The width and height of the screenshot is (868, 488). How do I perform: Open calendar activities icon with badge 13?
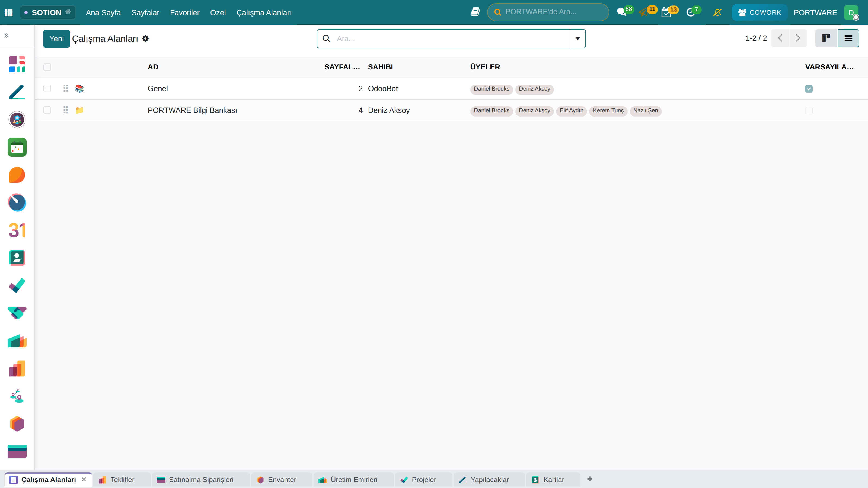click(666, 12)
